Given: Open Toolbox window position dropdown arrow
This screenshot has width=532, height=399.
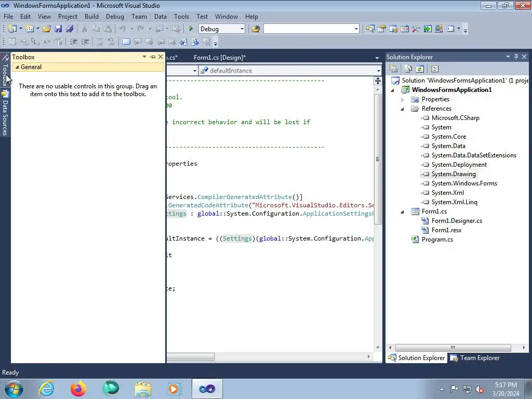Looking at the screenshot, I should tap(144, 57).
